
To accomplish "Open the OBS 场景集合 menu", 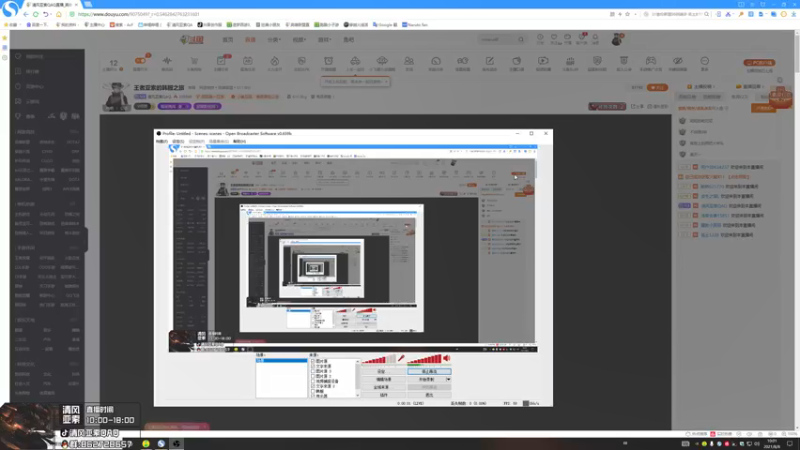I will pyautogui.click(x=219, y=141).
